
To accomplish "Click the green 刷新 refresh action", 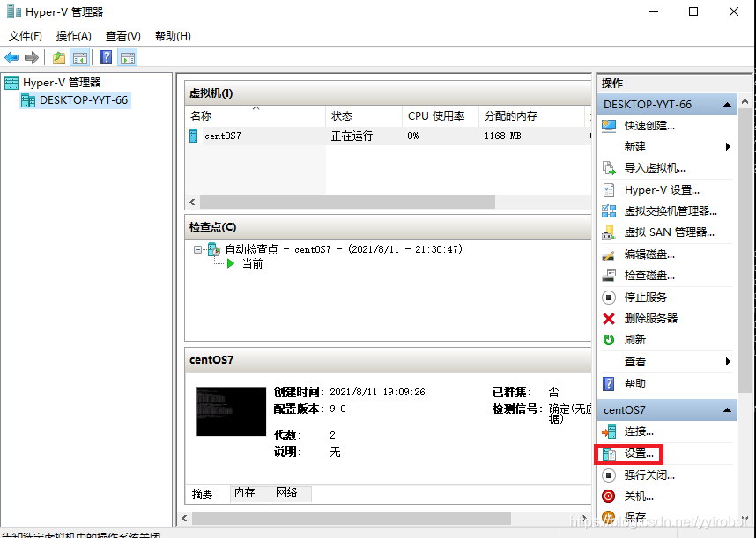I will point(634,340).
